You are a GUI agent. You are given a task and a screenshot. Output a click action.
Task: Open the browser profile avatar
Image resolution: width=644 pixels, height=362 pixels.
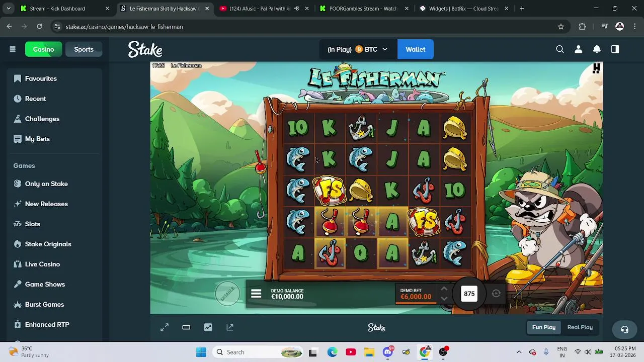tap(620, 27)
